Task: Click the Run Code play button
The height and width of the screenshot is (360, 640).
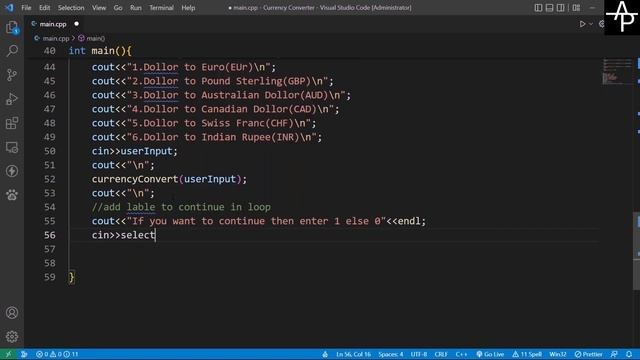Action: point(582,24)
